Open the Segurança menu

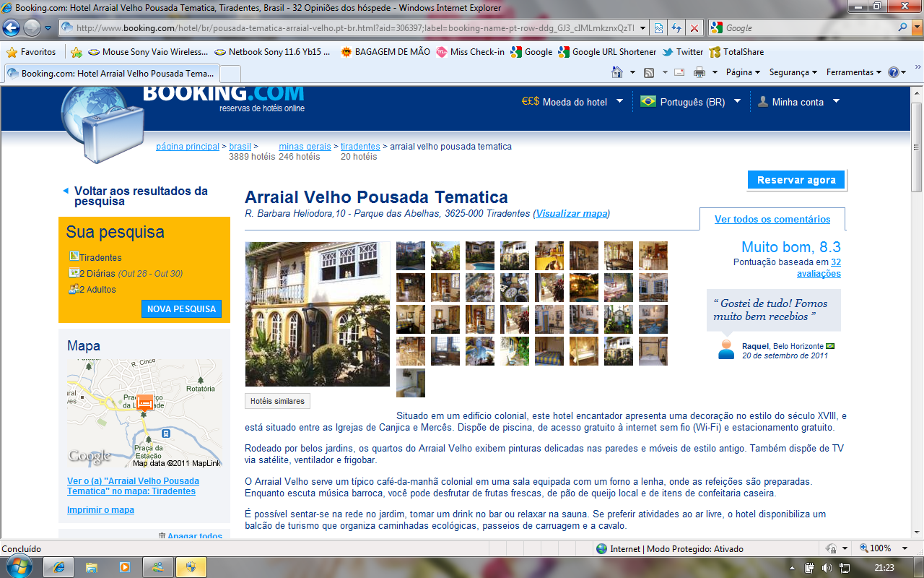click(793, 72)
